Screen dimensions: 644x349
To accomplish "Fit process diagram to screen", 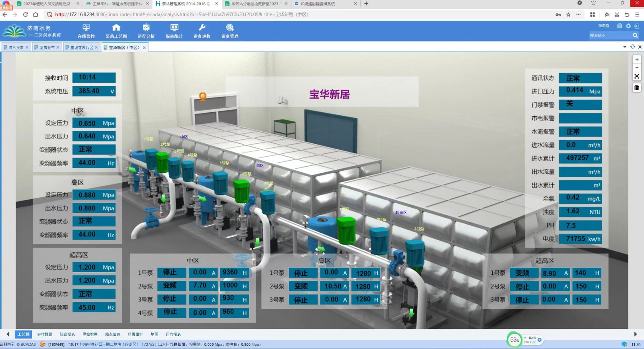I will 637,76.
